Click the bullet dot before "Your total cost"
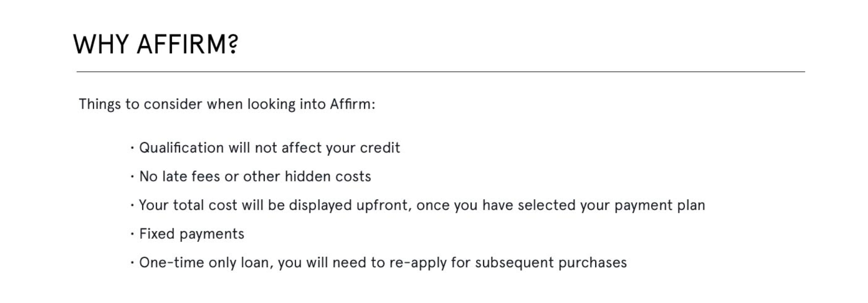The width and height of the screenshot is (868, 303). [132, 205]
